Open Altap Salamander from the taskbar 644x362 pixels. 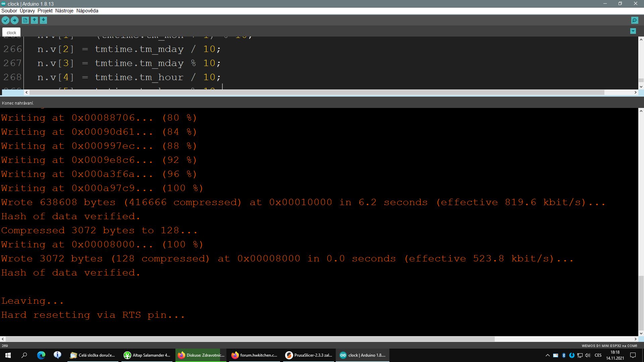click(x=147, y=355)
